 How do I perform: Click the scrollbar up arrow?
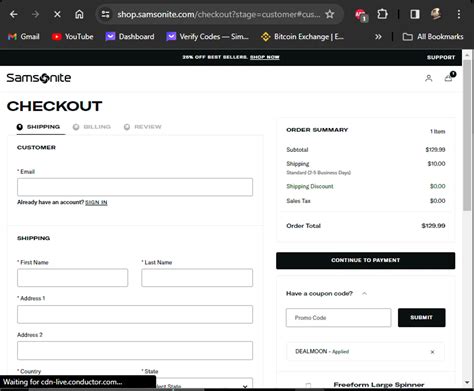(x=467, y=55)
